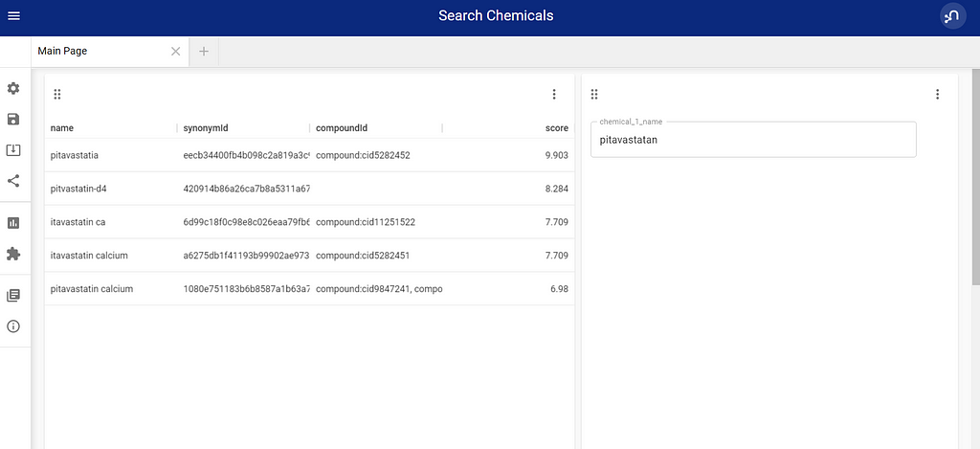Open the puzzle piece plugins icon

click(13, 254)
